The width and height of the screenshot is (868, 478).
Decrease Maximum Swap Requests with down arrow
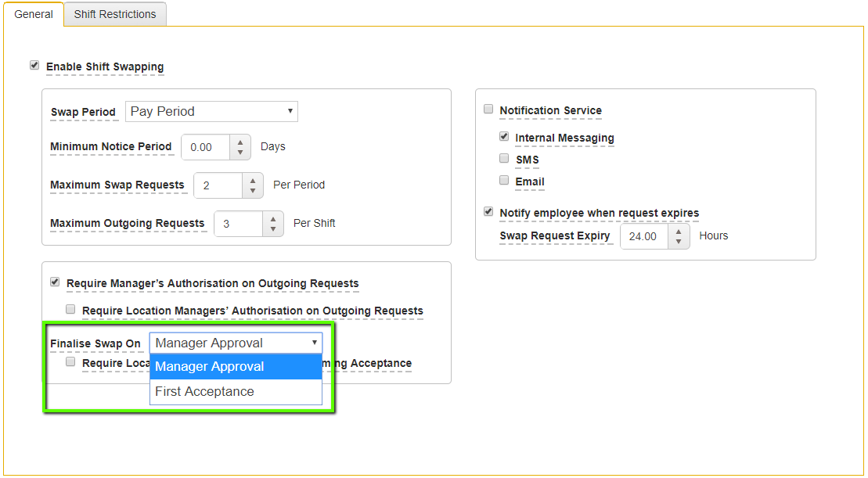click(x=253, y=192)
